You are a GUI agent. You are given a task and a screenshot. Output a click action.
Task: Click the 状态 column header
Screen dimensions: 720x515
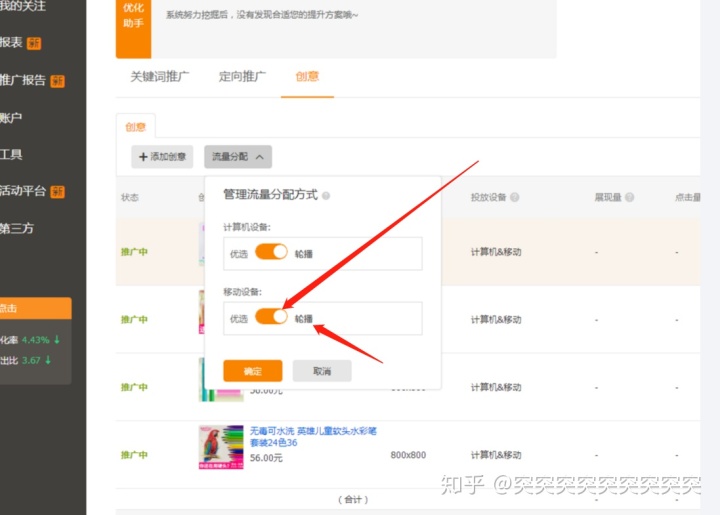pos(129,197)
